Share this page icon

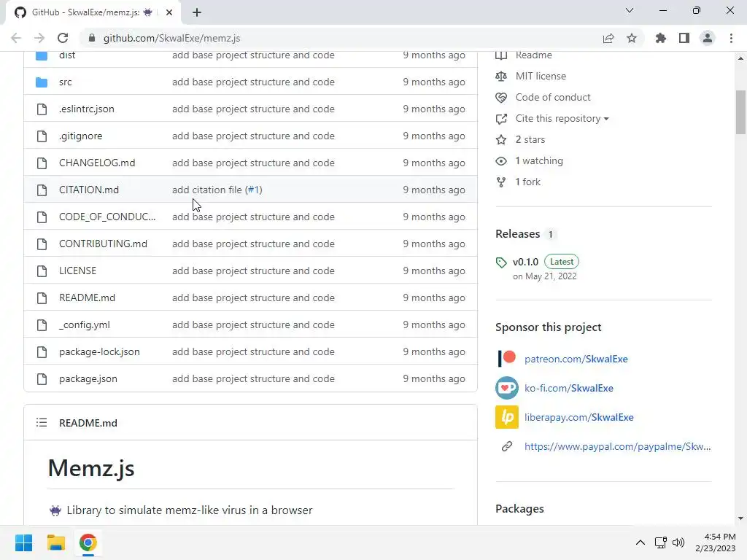point(608,38)
